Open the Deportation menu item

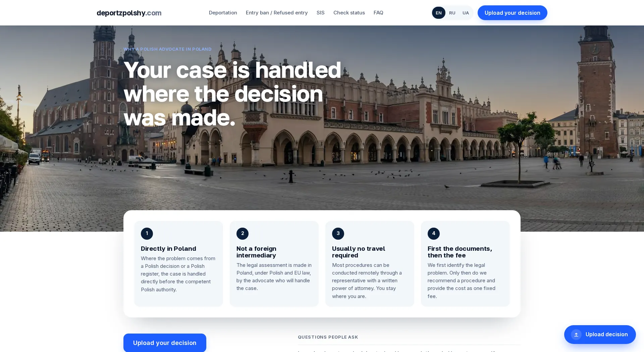point(223,13)
